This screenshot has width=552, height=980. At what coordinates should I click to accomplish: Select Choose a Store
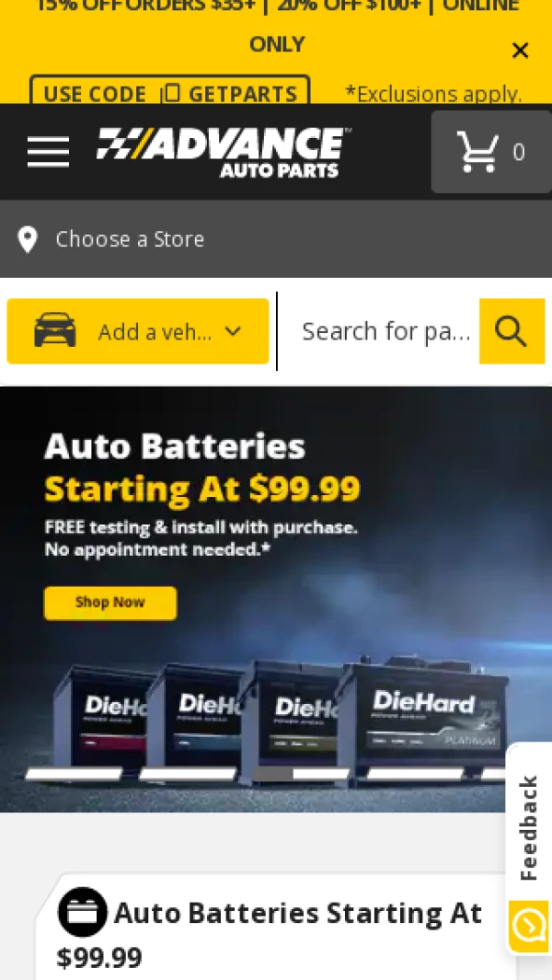pos(130,239)
